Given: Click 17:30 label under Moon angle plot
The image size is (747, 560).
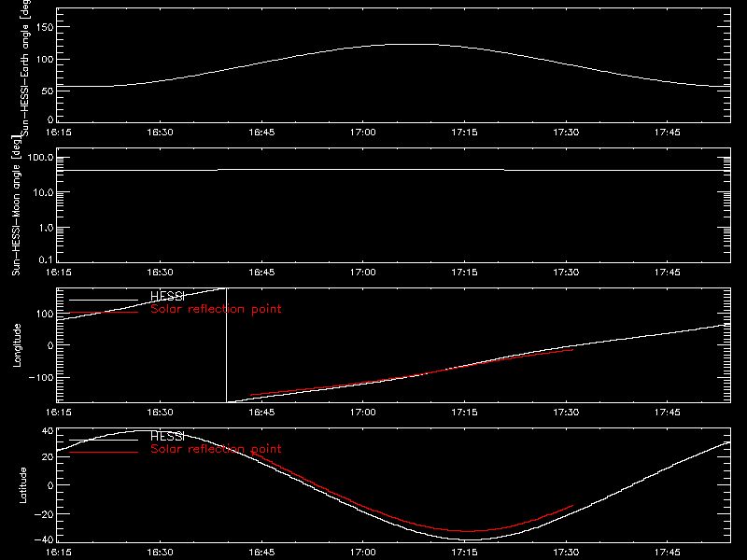Looking at the screenshot, I should (566, 273).
